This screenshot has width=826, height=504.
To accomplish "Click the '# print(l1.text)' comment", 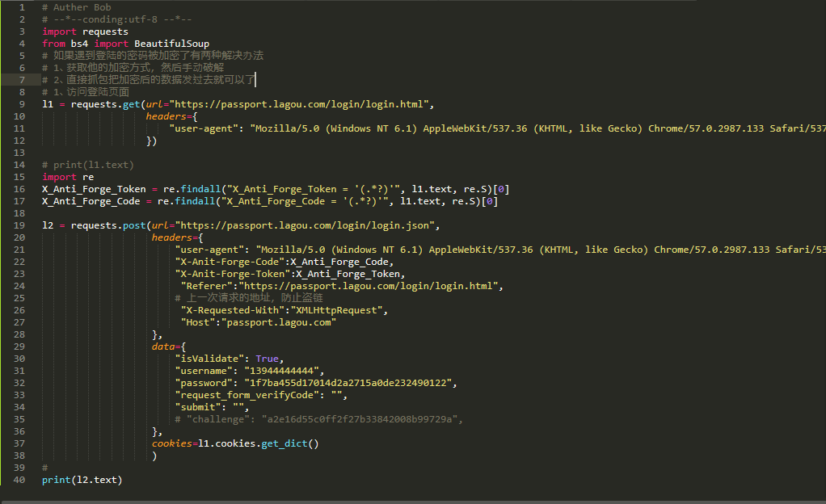I will [88, 165].
